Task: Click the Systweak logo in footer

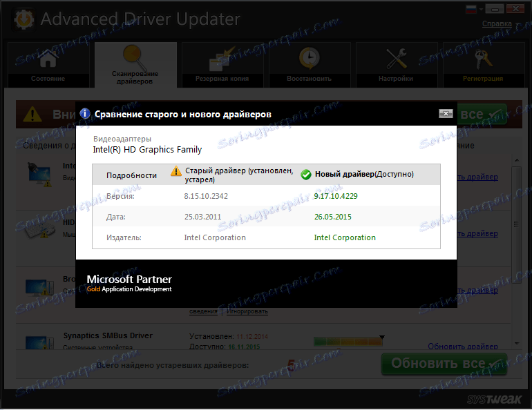Action: click(494, 400)
